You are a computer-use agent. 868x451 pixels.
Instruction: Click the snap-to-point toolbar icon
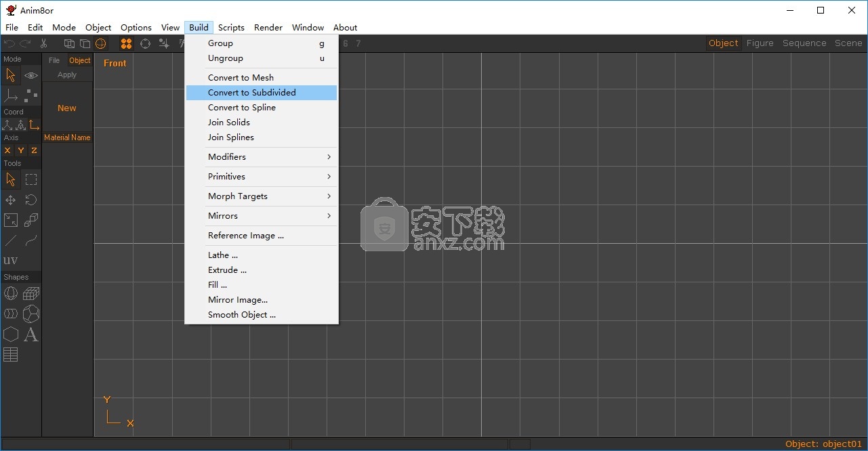click(164, 43)
